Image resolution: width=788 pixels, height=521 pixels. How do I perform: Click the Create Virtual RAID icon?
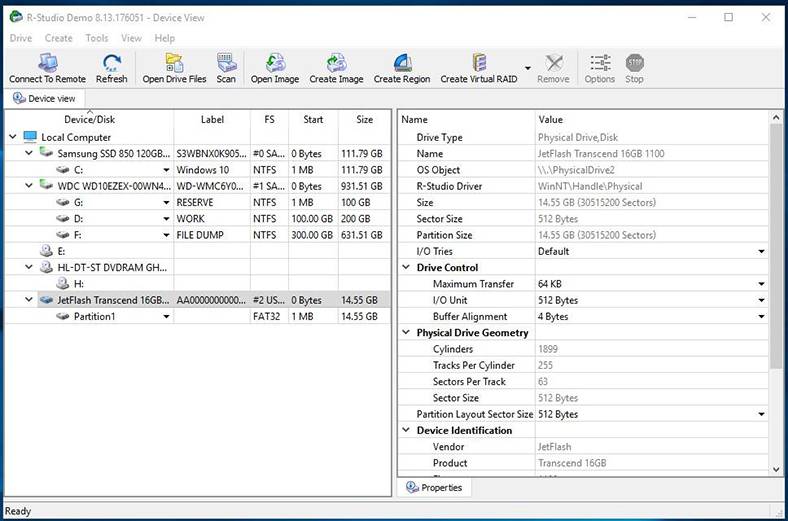479,63
